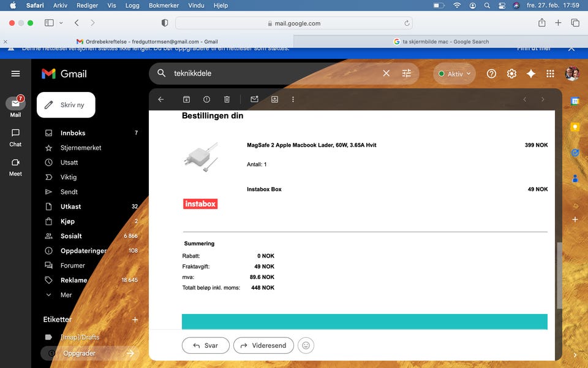Select Ordrebekreftelse Gmail tab
This screenshot has width=588, height=368.
(x=147, y=42)
